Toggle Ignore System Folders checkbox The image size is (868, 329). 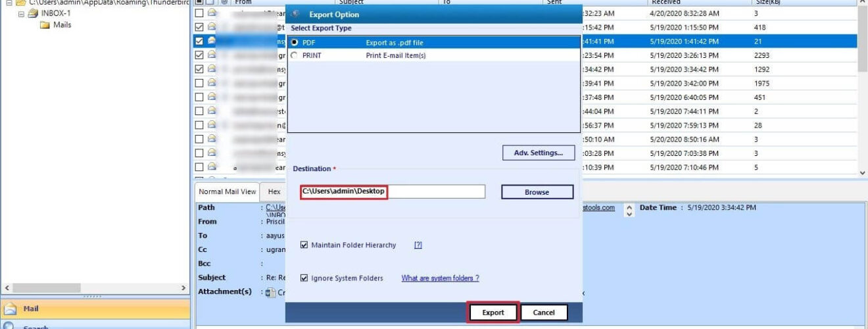pos(304,278)
